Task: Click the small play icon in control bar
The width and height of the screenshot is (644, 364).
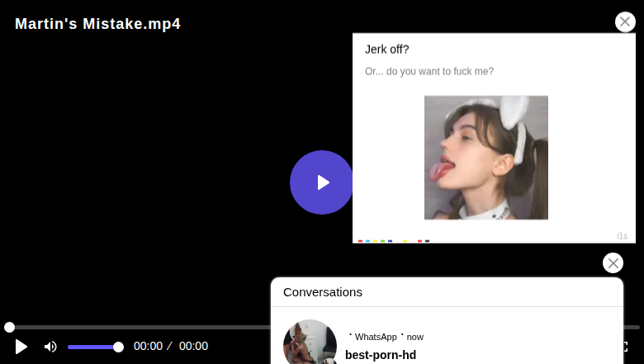Action: 21,347
